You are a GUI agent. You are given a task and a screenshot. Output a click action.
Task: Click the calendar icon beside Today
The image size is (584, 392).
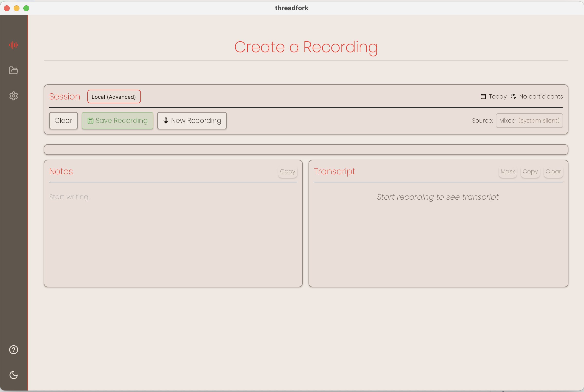[483, 96]
